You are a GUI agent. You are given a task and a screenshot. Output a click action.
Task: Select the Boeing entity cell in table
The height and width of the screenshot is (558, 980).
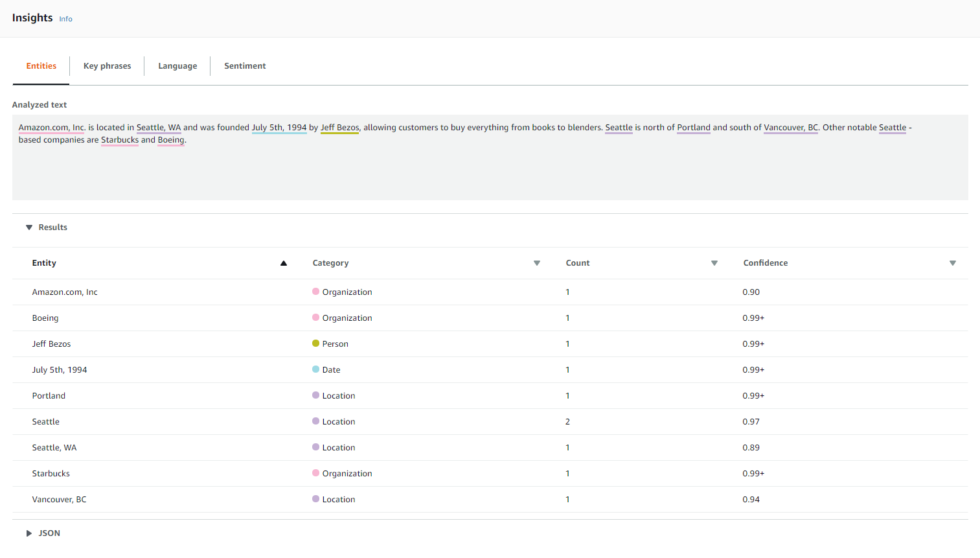pyautogui.click(x=45, y=318)
